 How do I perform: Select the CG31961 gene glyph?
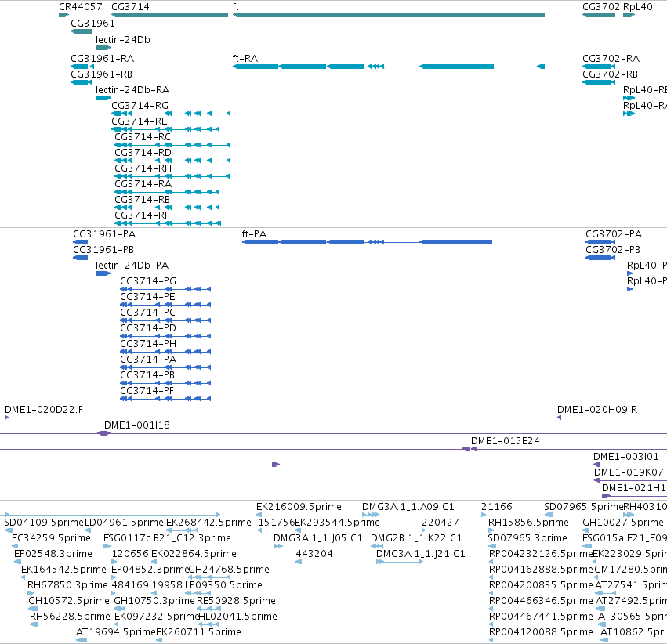pos(82,31)
